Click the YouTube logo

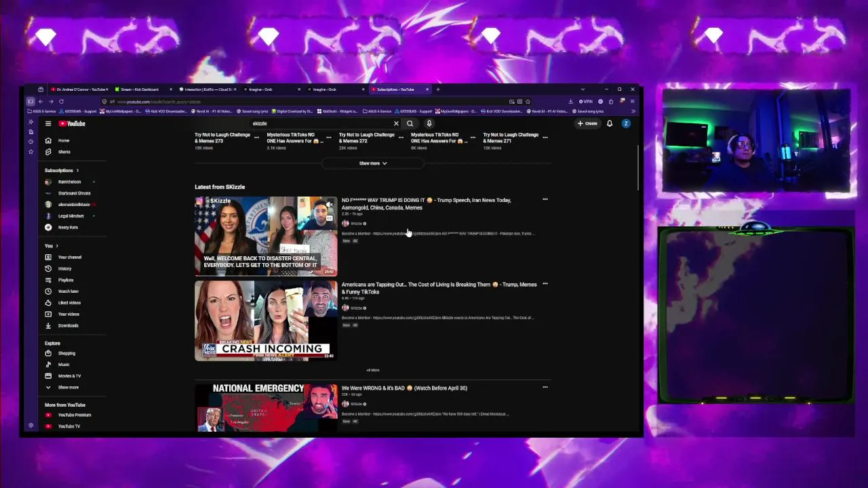[72, 123]
